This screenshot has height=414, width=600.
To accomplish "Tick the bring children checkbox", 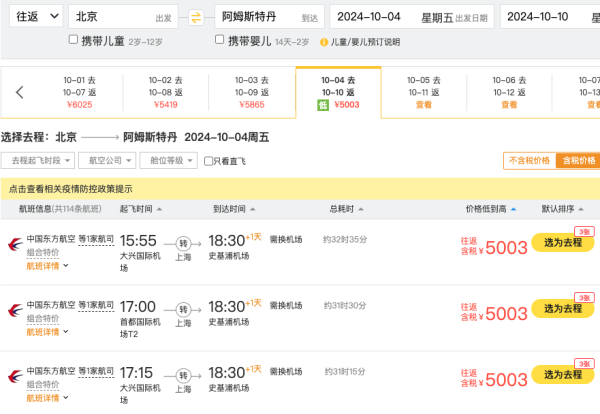I will [73, 39].
